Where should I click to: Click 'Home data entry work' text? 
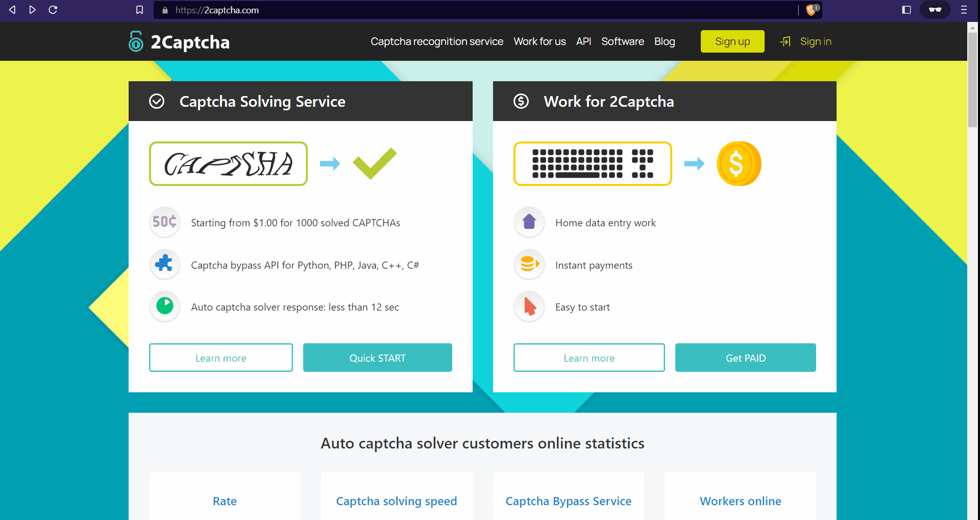point(605,223)
